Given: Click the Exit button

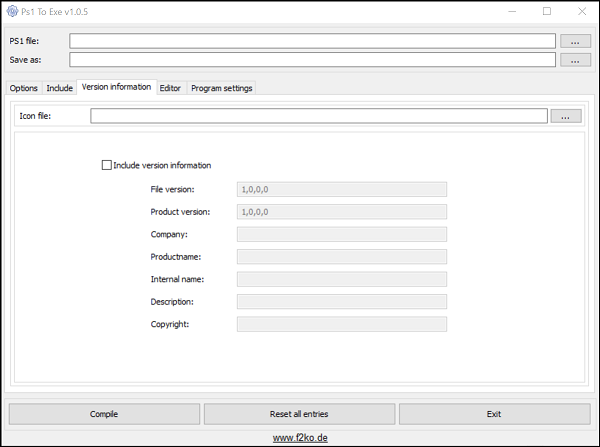Looking at the screenshot, I should 494,414.
